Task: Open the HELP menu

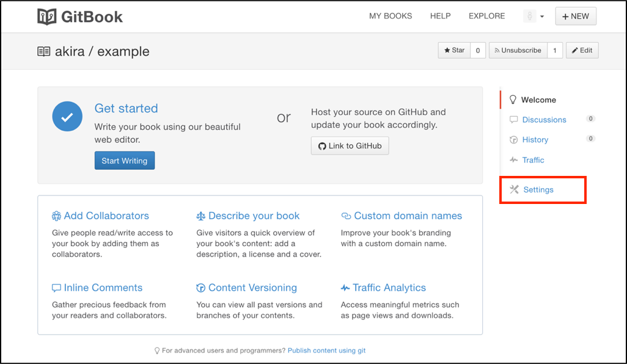Action: [x=440, y=16]
